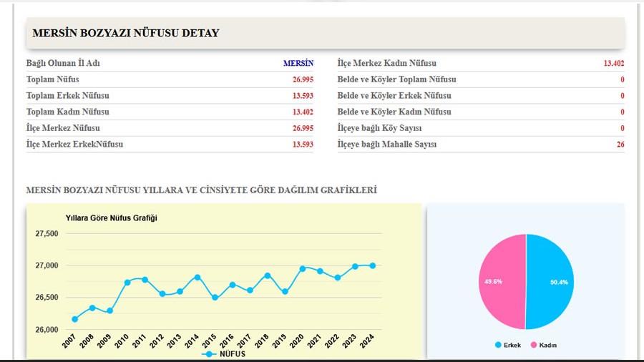
Task: Select the pink 49.6% pie slice
Action: click(502, 282)
